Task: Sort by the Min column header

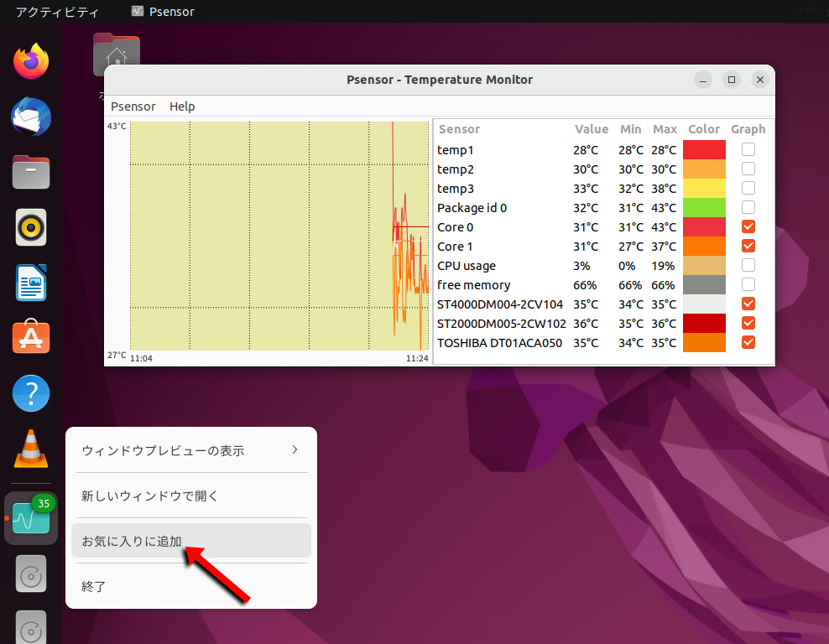Action: point(630,129)
